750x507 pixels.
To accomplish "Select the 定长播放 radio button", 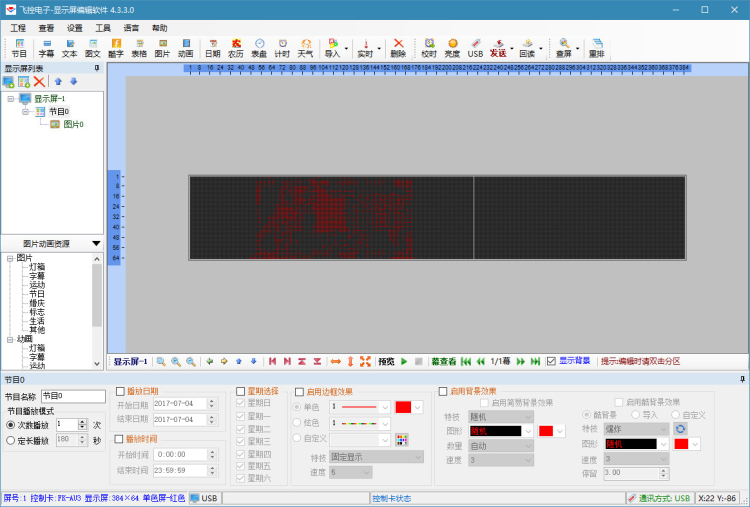I will [11, 439].
